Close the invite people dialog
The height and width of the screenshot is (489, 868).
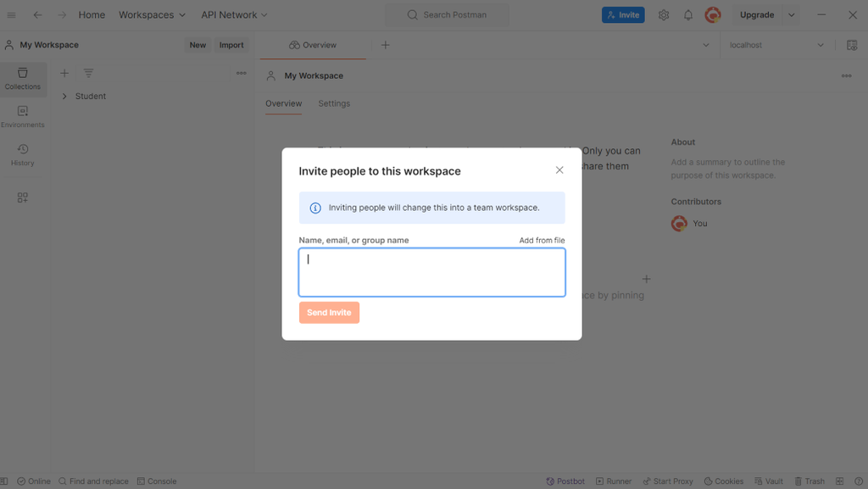pos(559,170)
